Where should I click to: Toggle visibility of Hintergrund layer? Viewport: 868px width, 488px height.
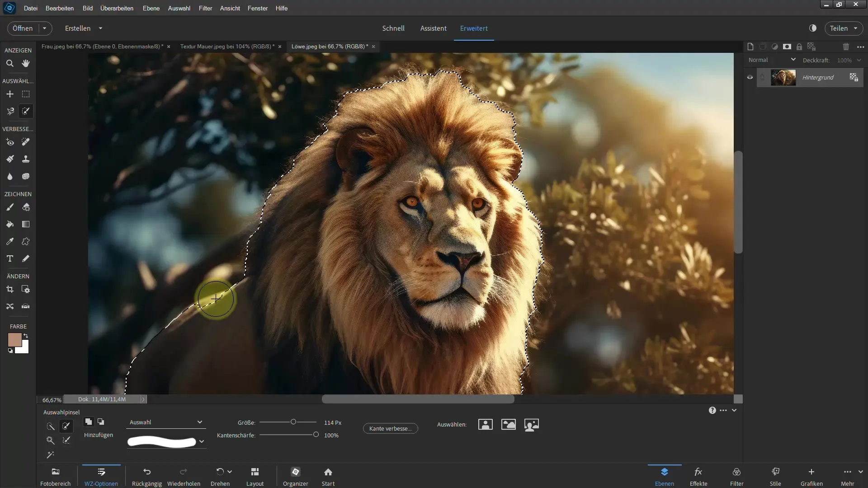point(750,77)
